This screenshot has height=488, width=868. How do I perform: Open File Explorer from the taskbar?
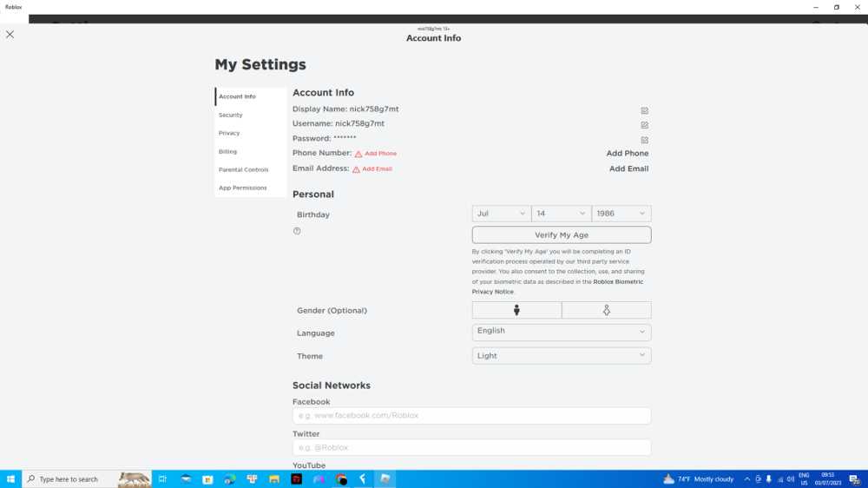(x=274, y=479)
